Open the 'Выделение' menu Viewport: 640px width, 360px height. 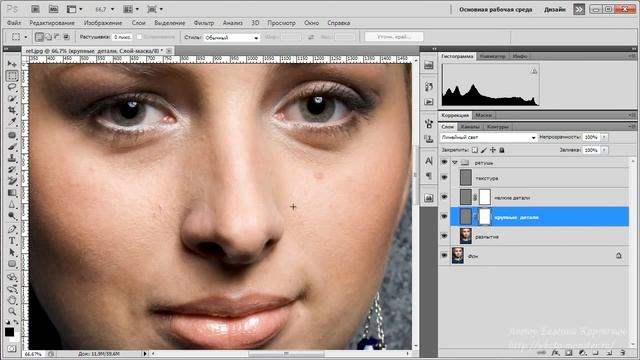coord(170,23)
